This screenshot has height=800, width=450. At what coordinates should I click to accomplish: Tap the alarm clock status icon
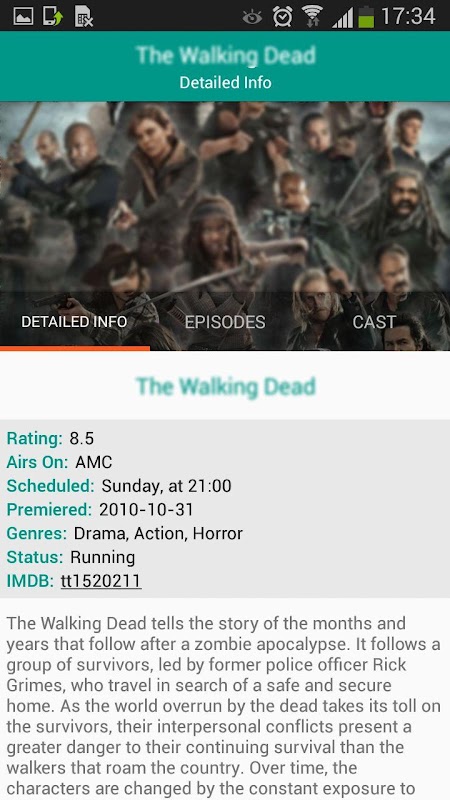pos(282,16)
